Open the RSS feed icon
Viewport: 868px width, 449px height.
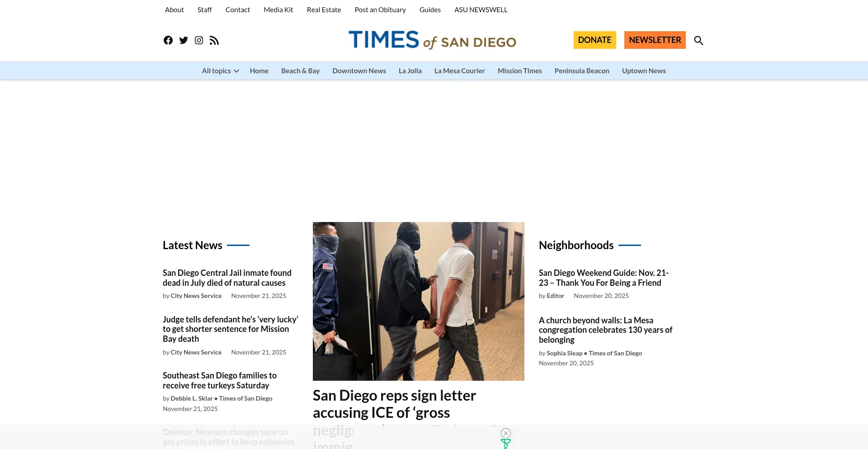214,41
